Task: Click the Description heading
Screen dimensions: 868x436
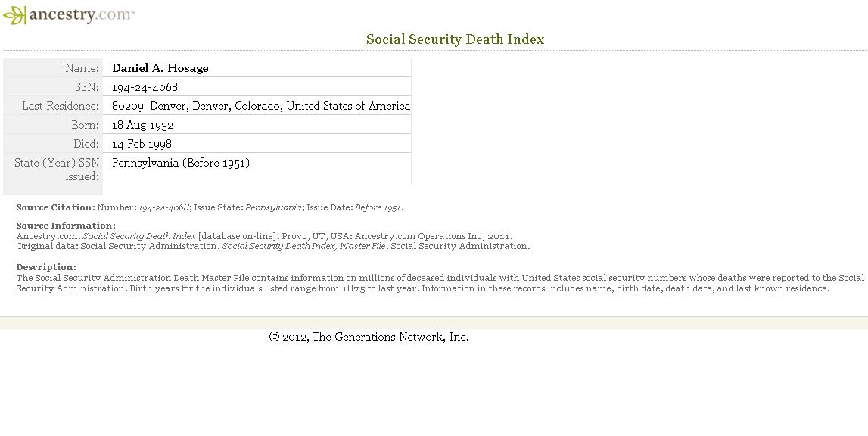Action: click(46, 267)
